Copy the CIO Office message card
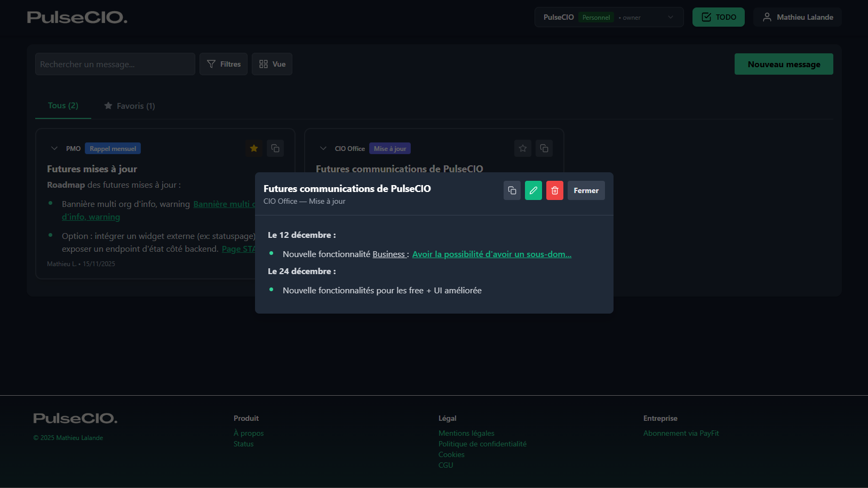This screenshot has width=868, height=488. 544,148
